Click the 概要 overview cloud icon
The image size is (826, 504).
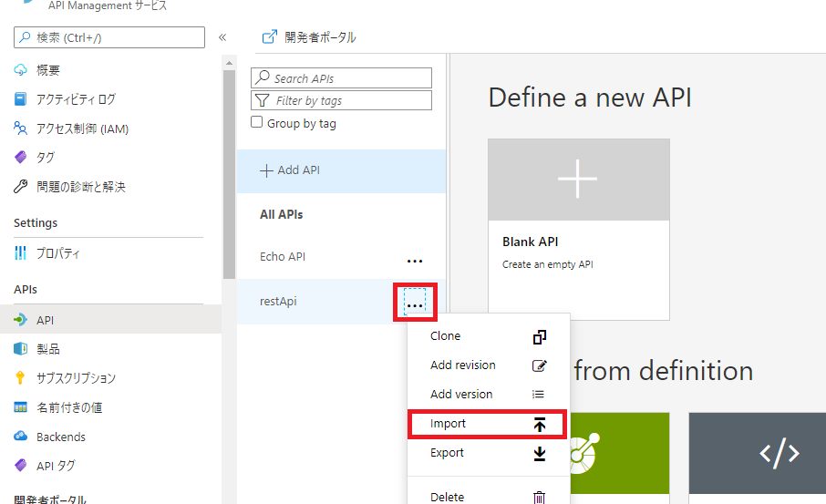click(x=20, y=69)
